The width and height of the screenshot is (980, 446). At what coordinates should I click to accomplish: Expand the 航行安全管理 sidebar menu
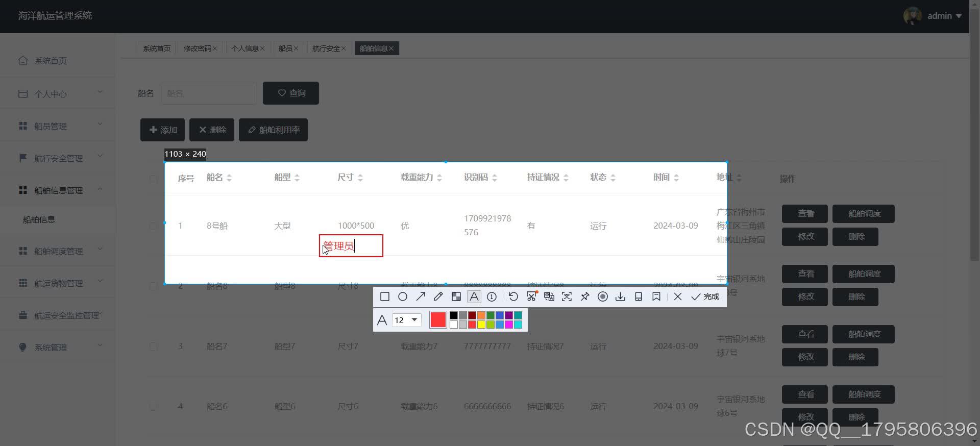[100, 157]
